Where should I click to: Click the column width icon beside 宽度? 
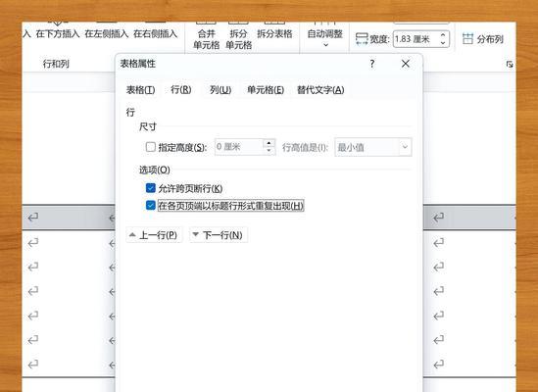point(362,39)
